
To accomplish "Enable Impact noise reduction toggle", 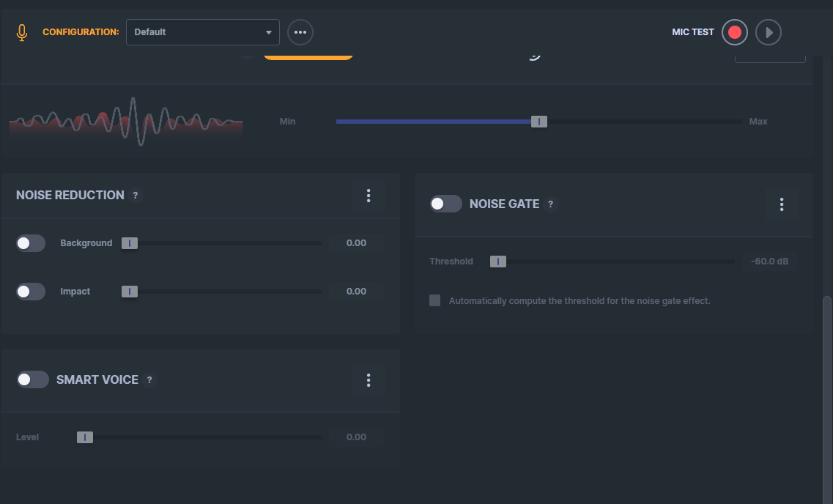I will [31, 292].
